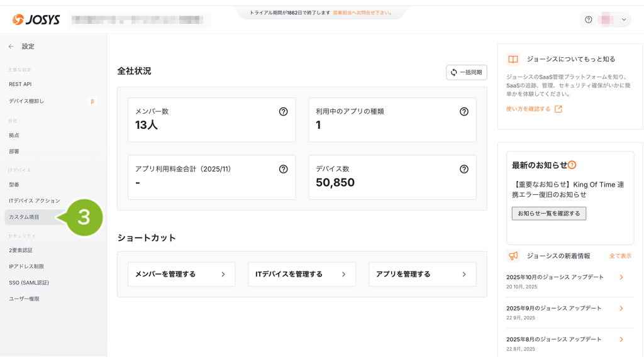
Task: Click 営業担当へお問合せ下さい link
Action: [362, 13]
